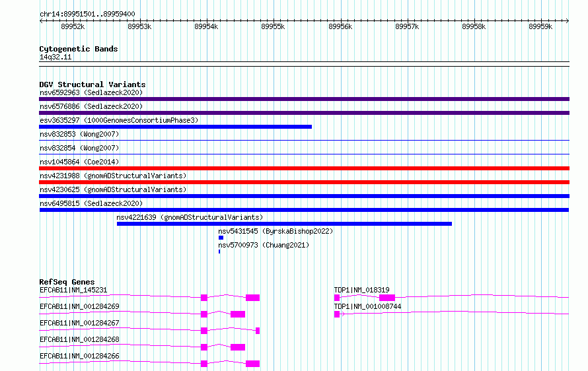Click the nsv4231988 (gnomADStructuralVariants) label
588x371 pixels.
point(113,176)
